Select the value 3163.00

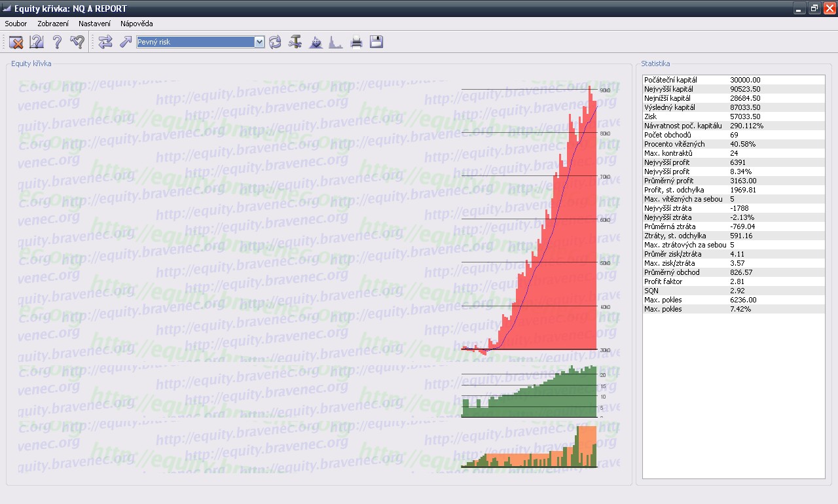coord(743,181)
